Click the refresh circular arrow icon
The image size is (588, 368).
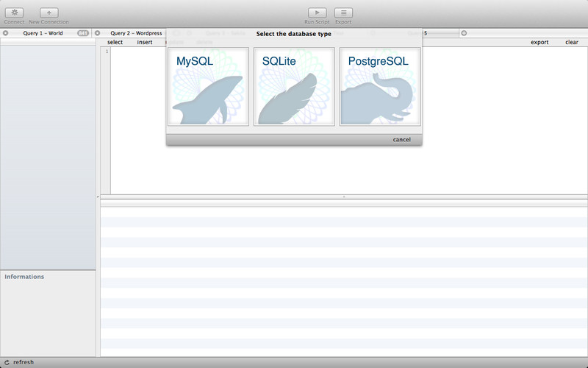7,362
